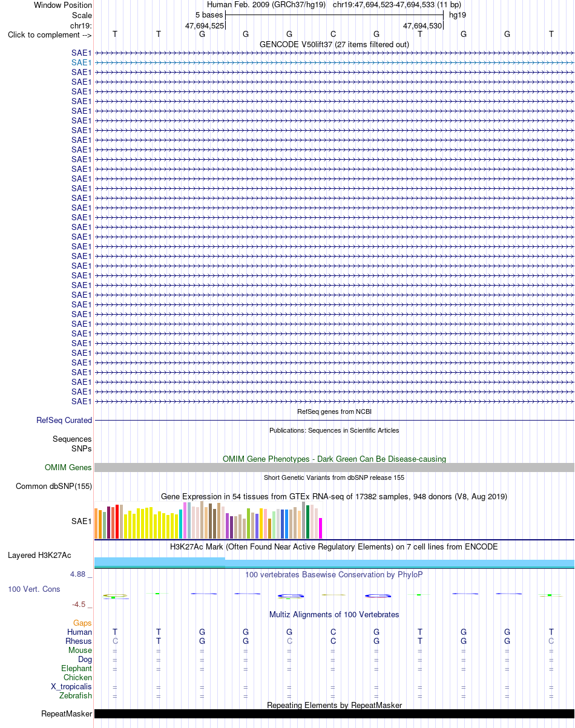Click the Zebrafish alignment row label

point(76,695)
